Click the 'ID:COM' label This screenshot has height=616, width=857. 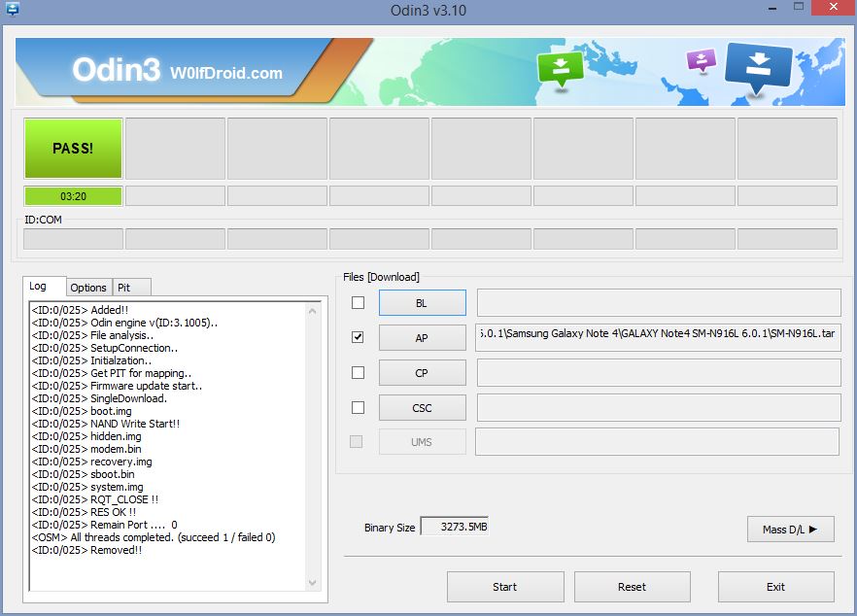43,220
